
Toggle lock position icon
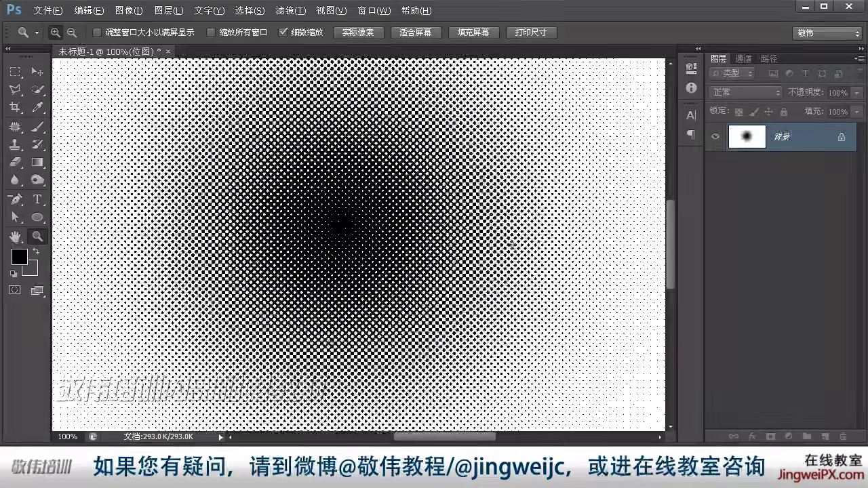point(769,112)
